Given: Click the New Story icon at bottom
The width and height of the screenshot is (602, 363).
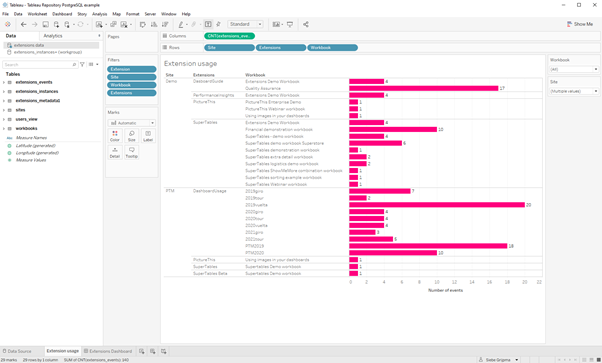Looking at the screenshot, I should (164, 351).
